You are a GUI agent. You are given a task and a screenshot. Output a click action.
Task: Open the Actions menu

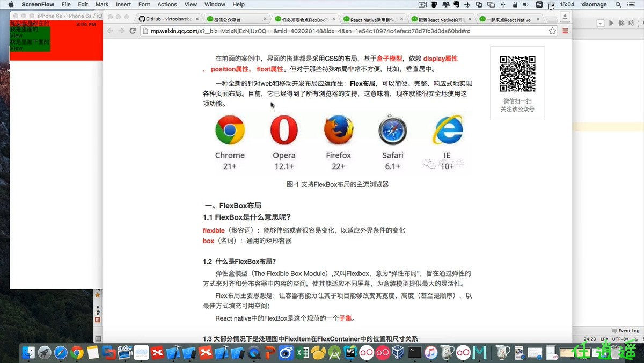point(167,4)
